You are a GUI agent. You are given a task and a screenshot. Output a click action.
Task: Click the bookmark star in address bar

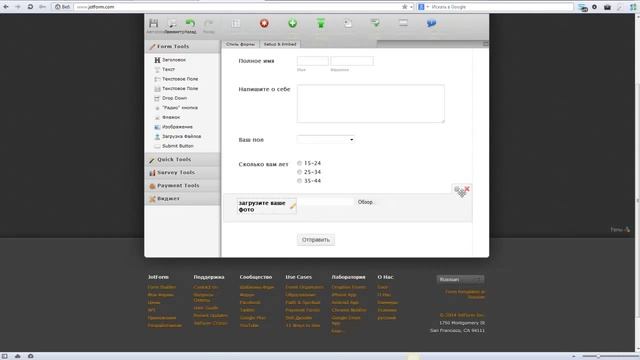click(404, 7)
